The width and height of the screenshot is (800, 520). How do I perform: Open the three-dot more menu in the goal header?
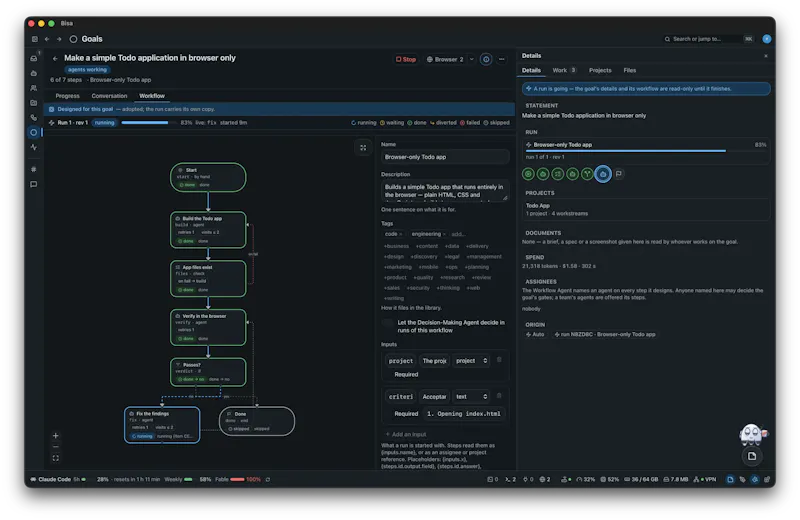(x=502, y=59)
